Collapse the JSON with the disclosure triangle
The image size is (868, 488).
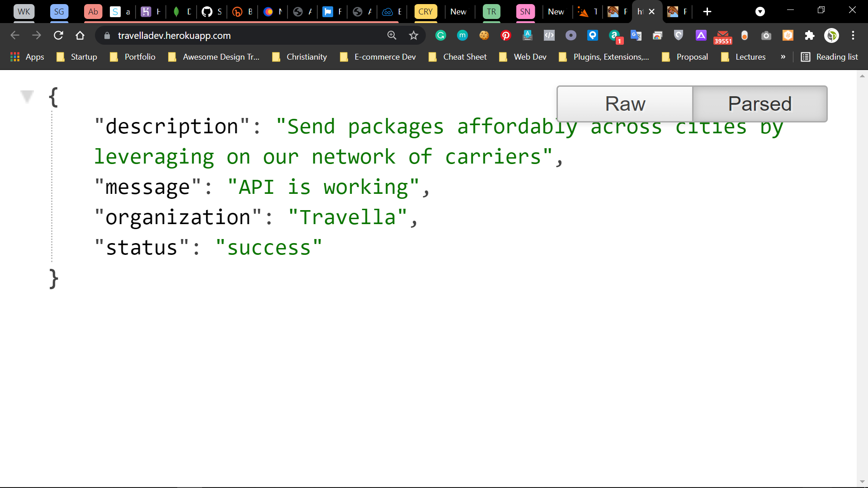point(27,95)
